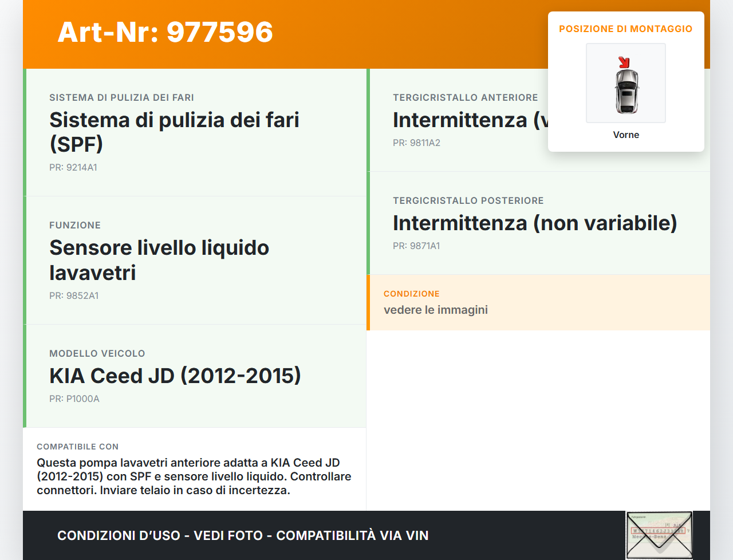Select the Vorne position label
733x560 pixels.
[626, 135]
